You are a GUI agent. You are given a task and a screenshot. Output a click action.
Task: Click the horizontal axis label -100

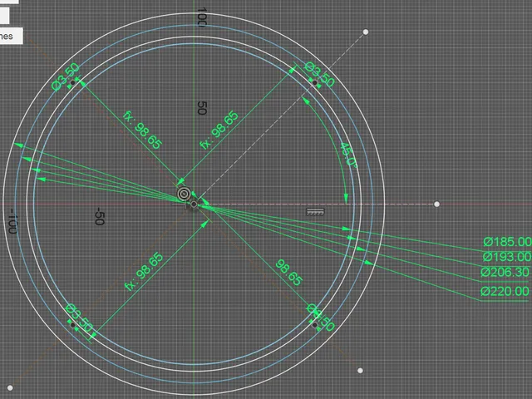coord(12,221)
